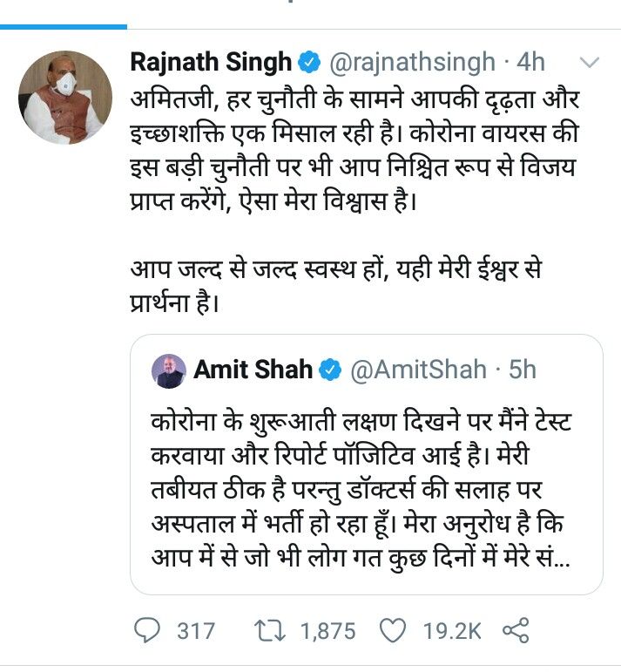Visit the @AmitShah handle

[x=418, y=369]
